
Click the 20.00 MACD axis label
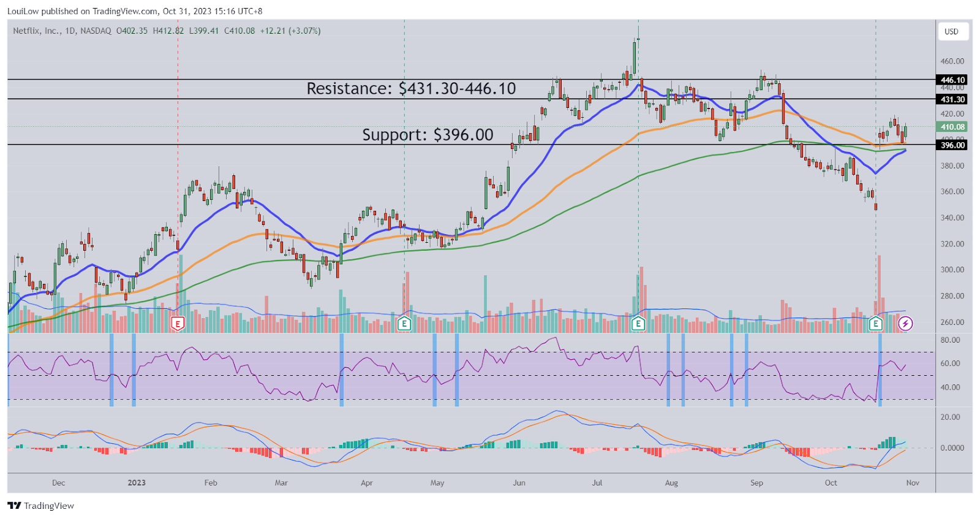pos(951,417)
